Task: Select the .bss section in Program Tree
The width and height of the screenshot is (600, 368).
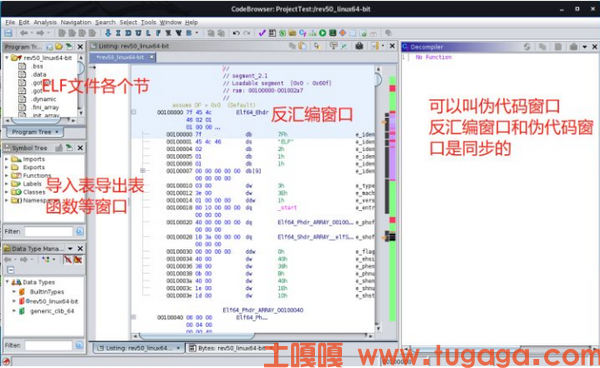Action: [x=38, y=66]
